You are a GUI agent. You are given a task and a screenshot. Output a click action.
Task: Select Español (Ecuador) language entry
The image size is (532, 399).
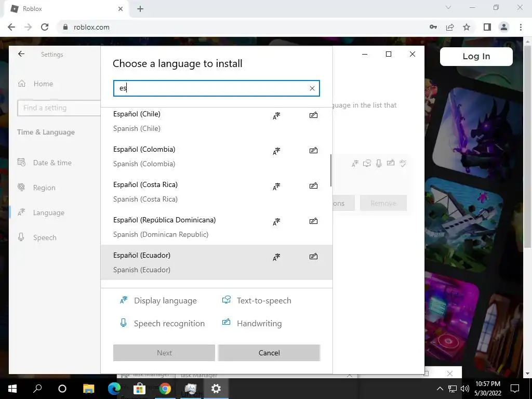point(217,262)
